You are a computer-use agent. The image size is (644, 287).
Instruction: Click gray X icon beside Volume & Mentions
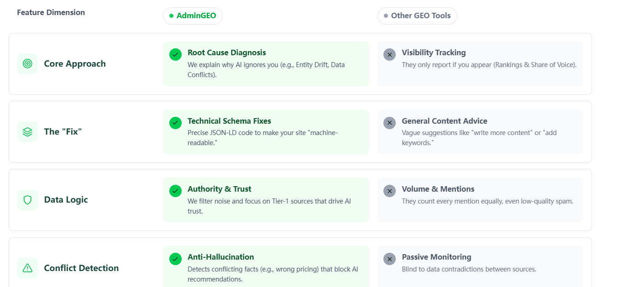[x=389, y=191]
